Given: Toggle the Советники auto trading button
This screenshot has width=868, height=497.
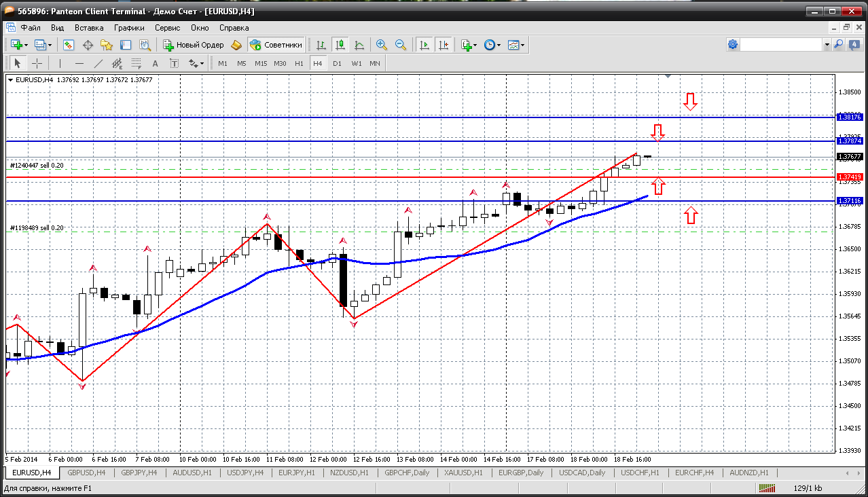Looking at the screenshot, I should coord(276,45).
